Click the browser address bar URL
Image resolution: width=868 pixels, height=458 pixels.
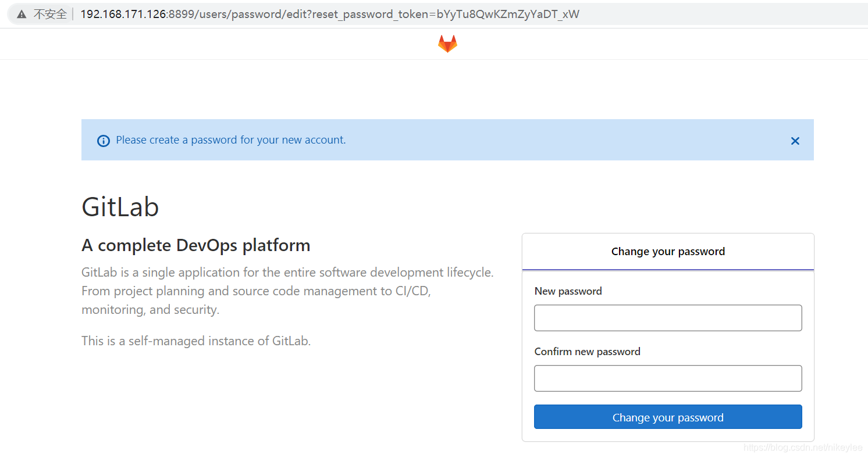330,14
